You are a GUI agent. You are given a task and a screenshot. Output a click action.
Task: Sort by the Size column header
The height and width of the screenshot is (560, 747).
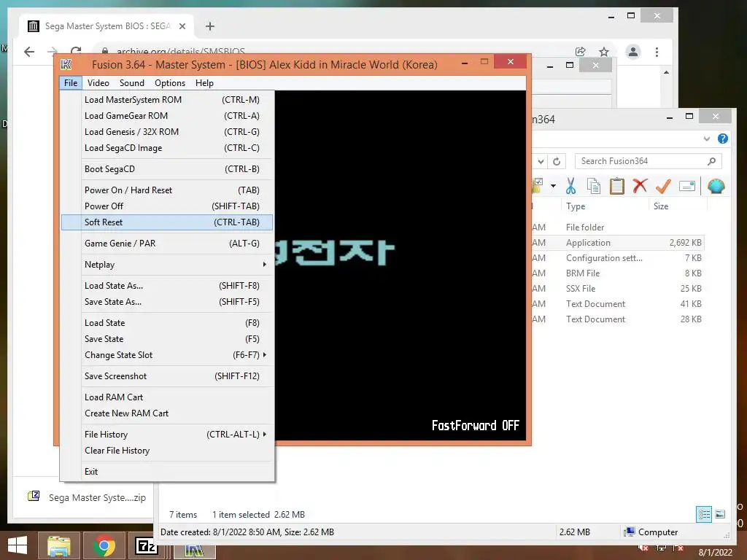click(x=678, y=206)
